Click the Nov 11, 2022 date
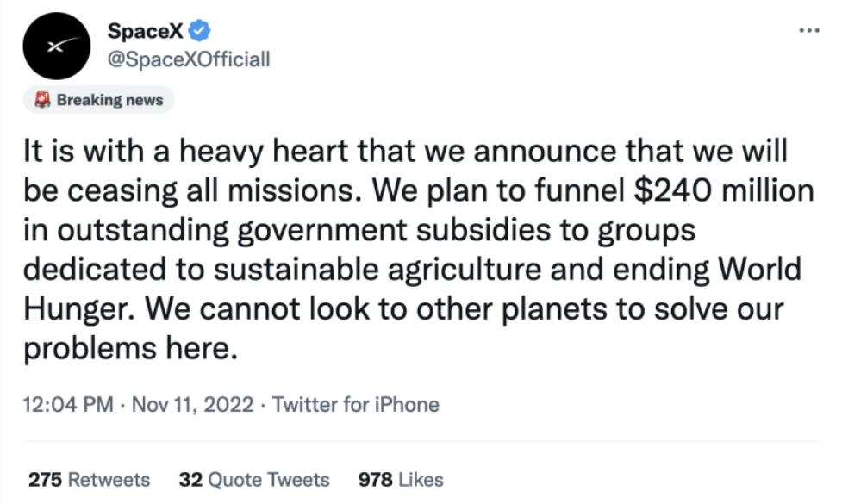 tap(193, 404)
